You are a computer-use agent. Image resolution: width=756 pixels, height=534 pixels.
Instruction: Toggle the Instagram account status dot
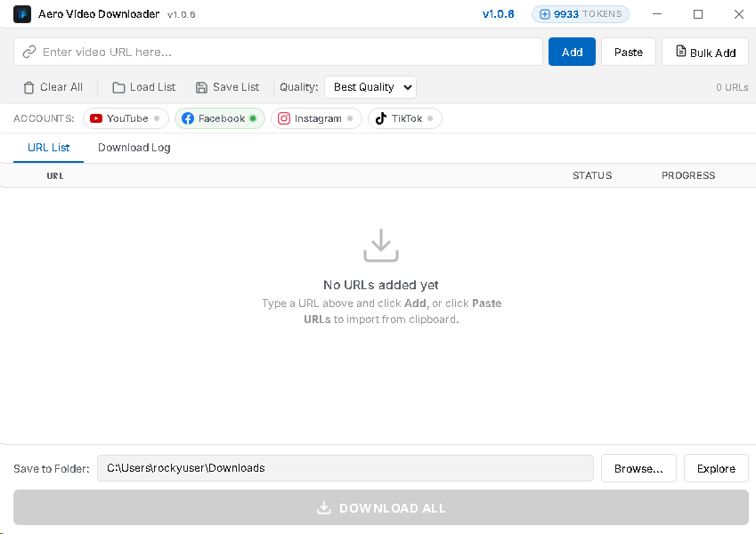pyautogui.click(x=350, y=118)
